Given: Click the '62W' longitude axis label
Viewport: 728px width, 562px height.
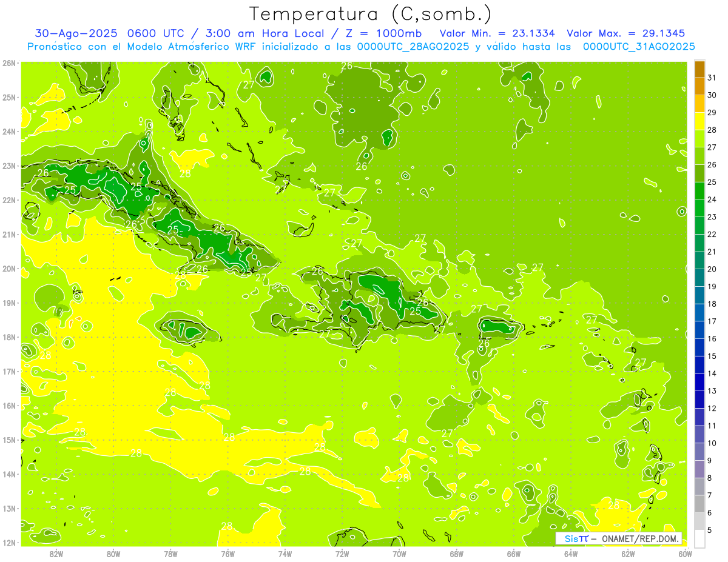Looking at the screenshot, I should point(628,554).
